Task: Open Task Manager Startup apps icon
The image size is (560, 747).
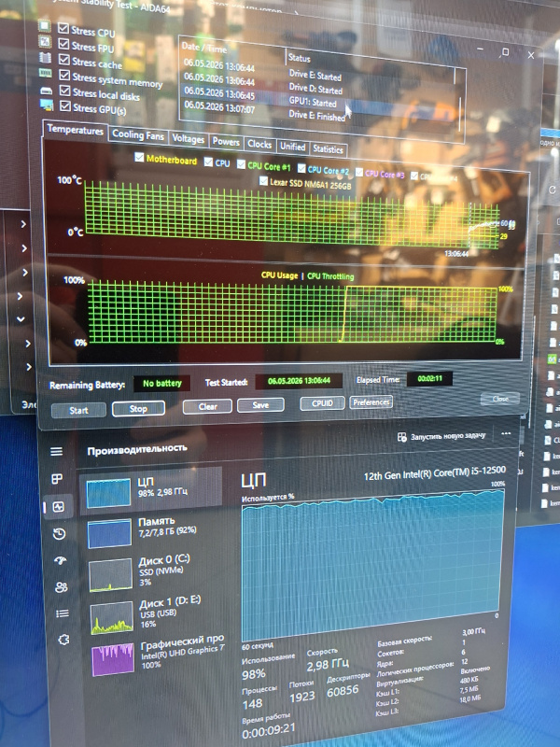Action: point(61,560)
